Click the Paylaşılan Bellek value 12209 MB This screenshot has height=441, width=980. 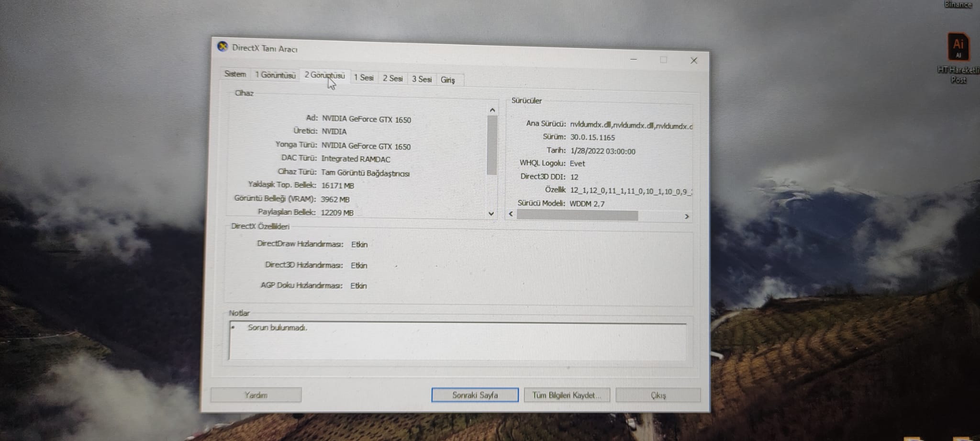pos(337,213)
